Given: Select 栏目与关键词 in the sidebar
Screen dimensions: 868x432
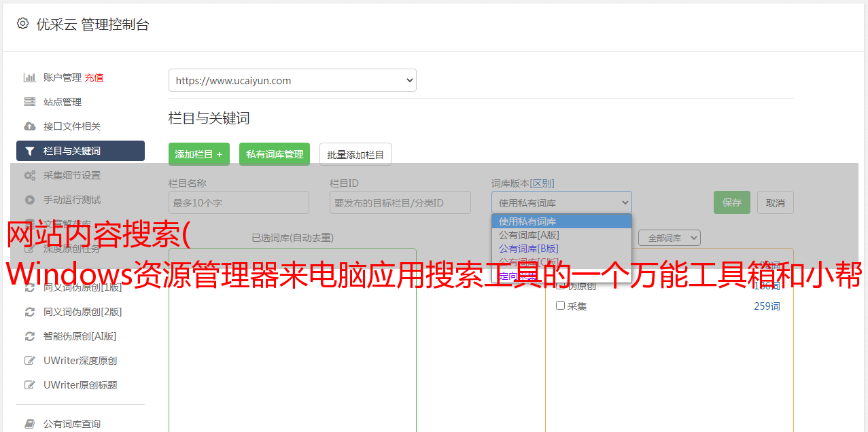Looking at the screenshot, I should pyautogui.click(x=80, y=151).
